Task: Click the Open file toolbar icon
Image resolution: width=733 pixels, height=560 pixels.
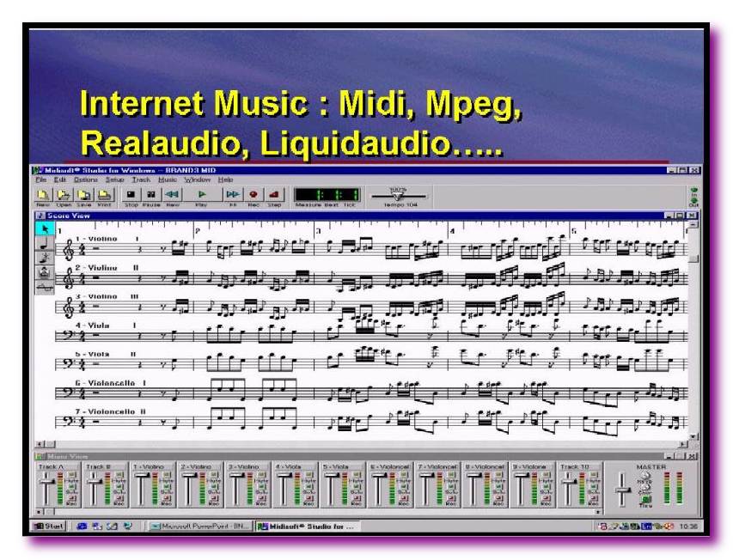Action: pos(63,195)
